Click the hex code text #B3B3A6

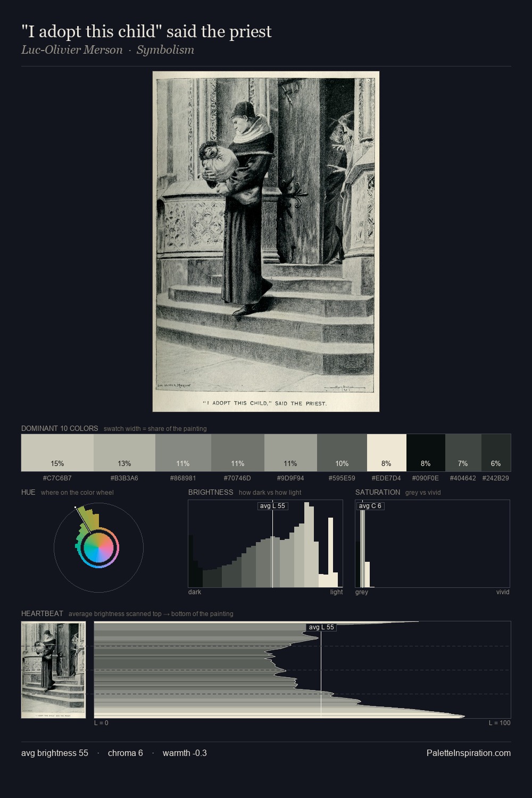124,478
